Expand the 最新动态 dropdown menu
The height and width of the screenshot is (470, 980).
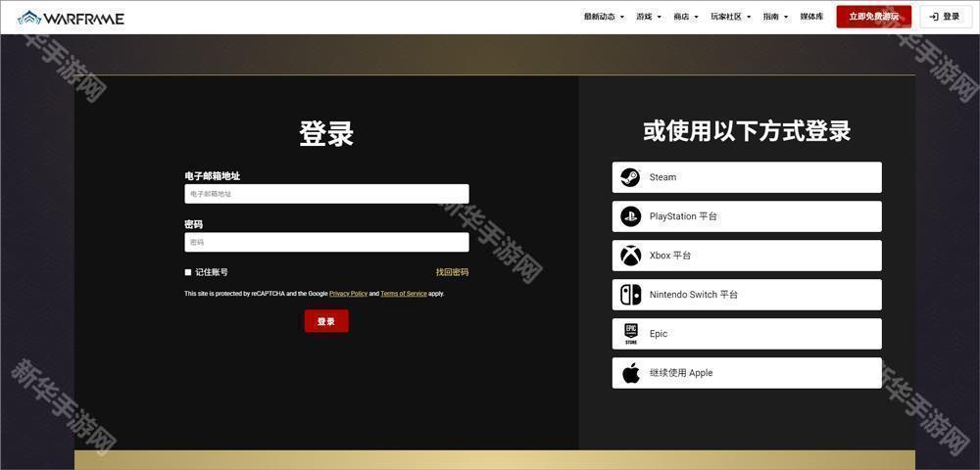[604, 17]
